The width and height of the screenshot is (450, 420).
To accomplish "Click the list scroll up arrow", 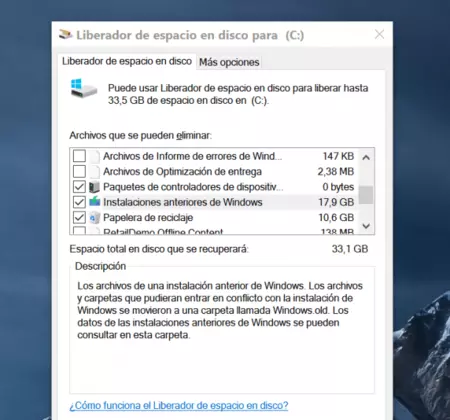I will [366, 157].
